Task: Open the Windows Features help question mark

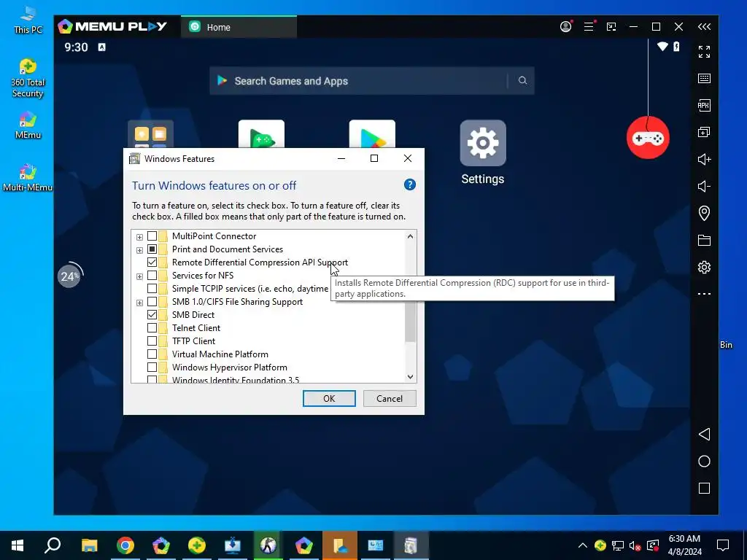Action: click(410, 184)
